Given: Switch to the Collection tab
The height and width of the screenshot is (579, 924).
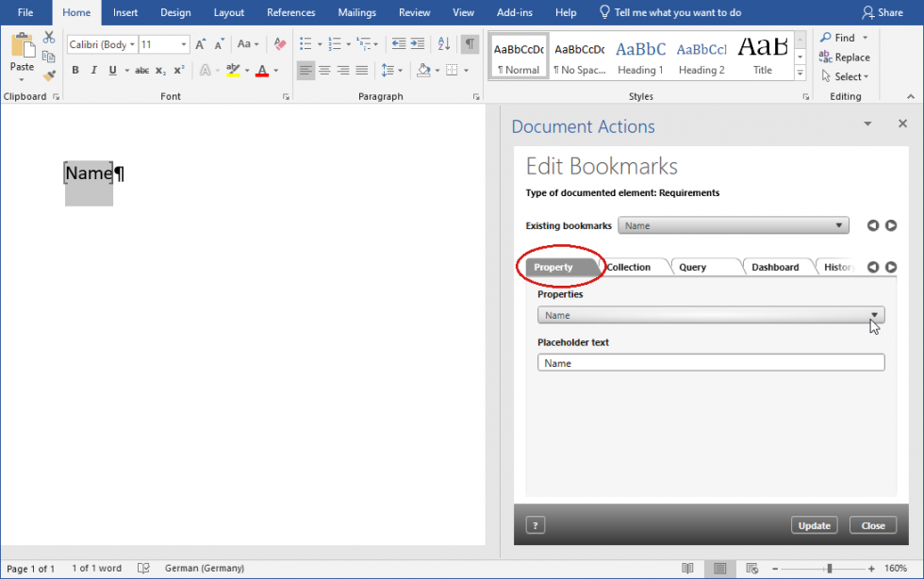Looking at the screenshot, I should tap(630, 267).
